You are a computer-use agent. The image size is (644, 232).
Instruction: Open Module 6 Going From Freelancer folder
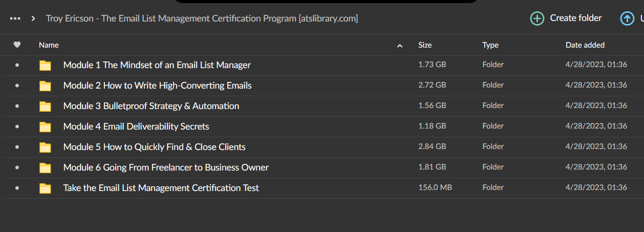[x=166, y=167]
